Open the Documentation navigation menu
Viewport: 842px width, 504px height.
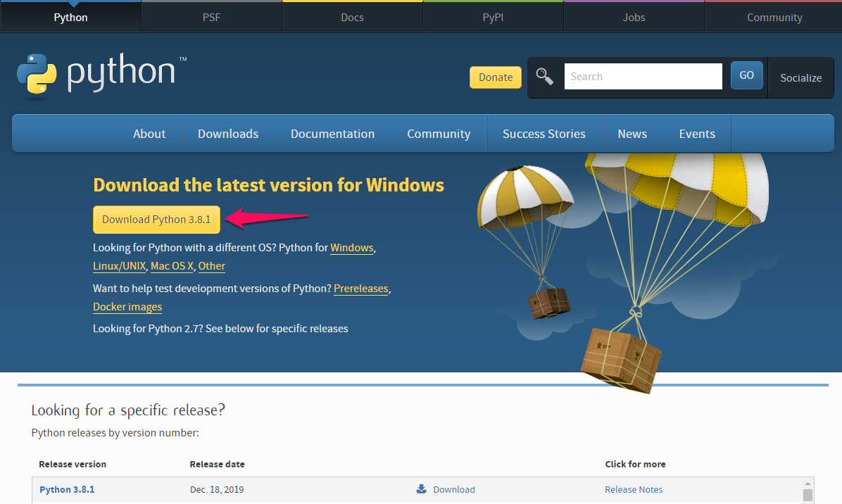pos(332,134)
